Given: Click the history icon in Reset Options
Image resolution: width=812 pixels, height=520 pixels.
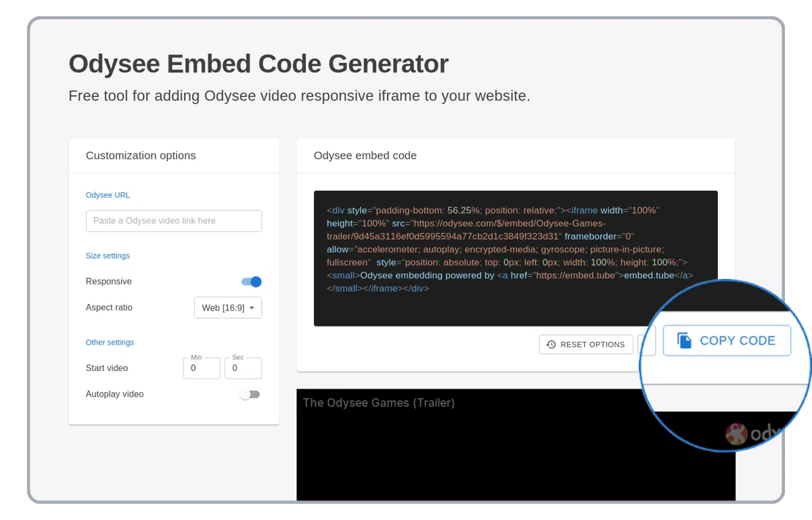Looking at the screenshot, I should pos(551,345).
